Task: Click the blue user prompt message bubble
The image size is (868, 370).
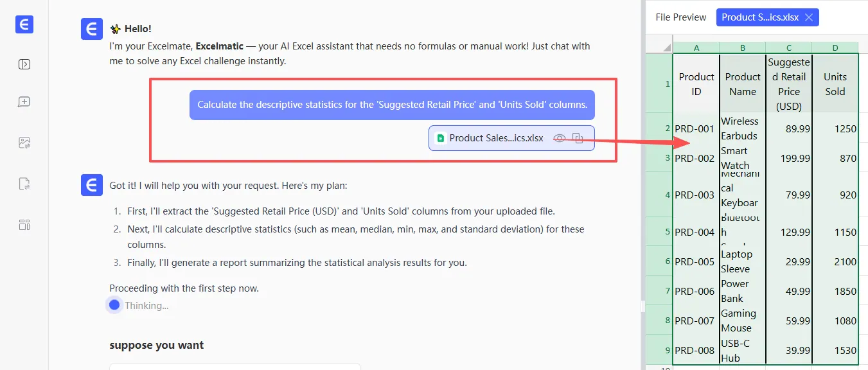Action: (x=392, y=105)
